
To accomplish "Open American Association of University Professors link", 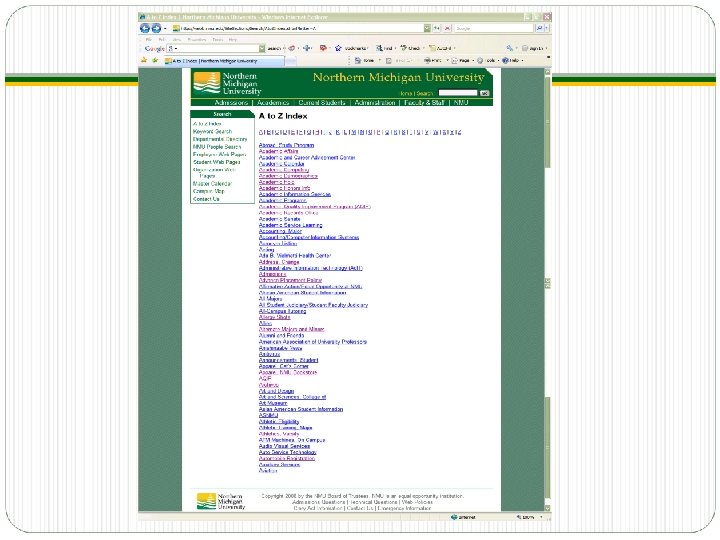I will [x=313, y=342].
